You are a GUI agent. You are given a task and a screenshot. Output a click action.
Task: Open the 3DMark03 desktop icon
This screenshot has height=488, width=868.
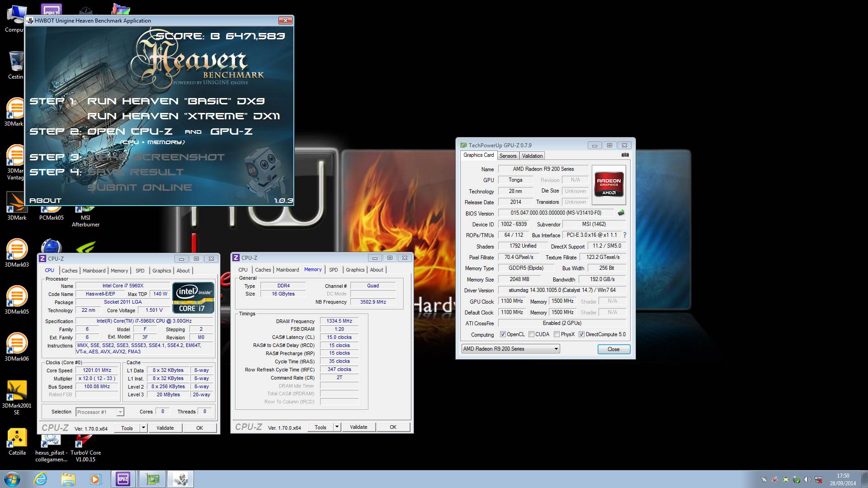[x=17, y=252]
